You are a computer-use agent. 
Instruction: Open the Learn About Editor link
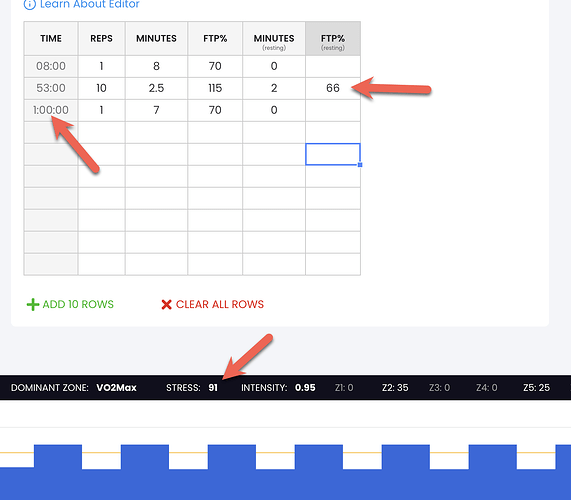click(x=81, y=4)
